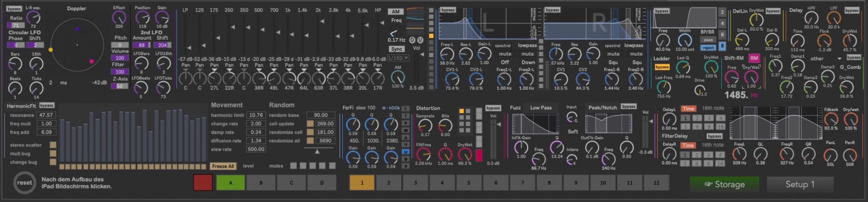Switch to scene number 5

tap(469, 183)
